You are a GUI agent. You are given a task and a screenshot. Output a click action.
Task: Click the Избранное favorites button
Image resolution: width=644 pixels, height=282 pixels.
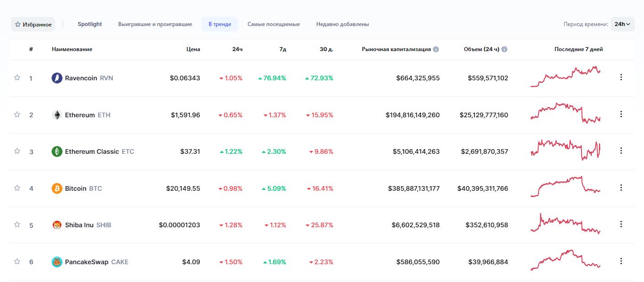(x=33, y=24)
